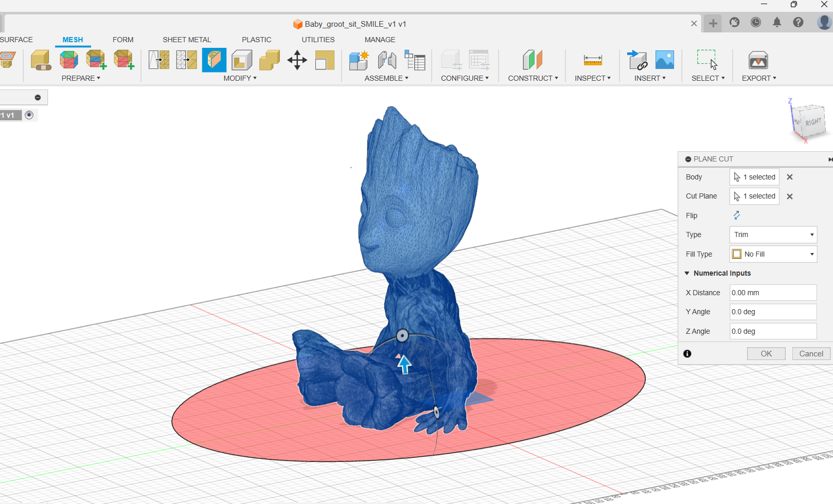Viewport: 833px width, 504px height.
Task: Click the Insert Derive icon
Action: (637, 60)
